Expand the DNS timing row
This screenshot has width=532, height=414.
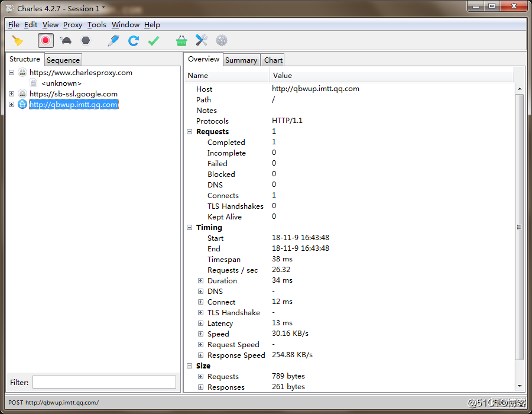(200, 291)
